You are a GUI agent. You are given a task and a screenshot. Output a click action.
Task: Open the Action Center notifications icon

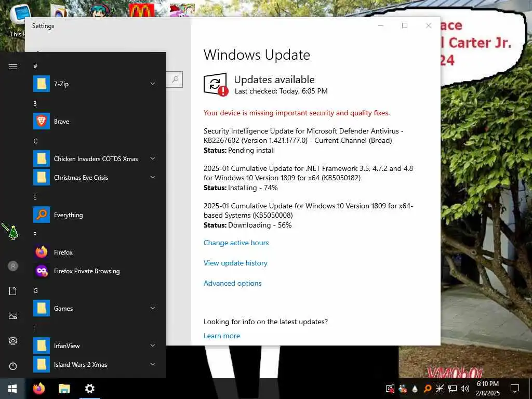(515, 389)
